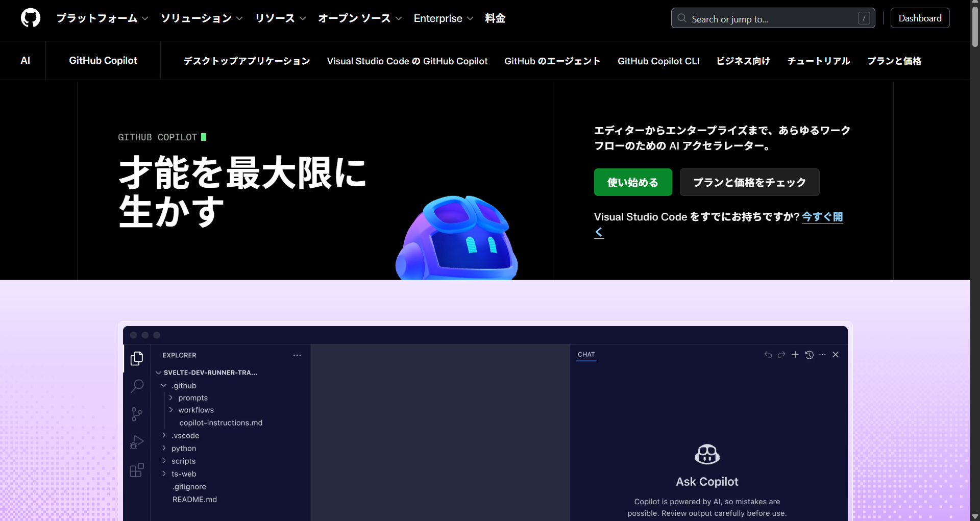Open GitHub のエージェント nav item
The height and width of the screenshot is (521, 980).
552,61
